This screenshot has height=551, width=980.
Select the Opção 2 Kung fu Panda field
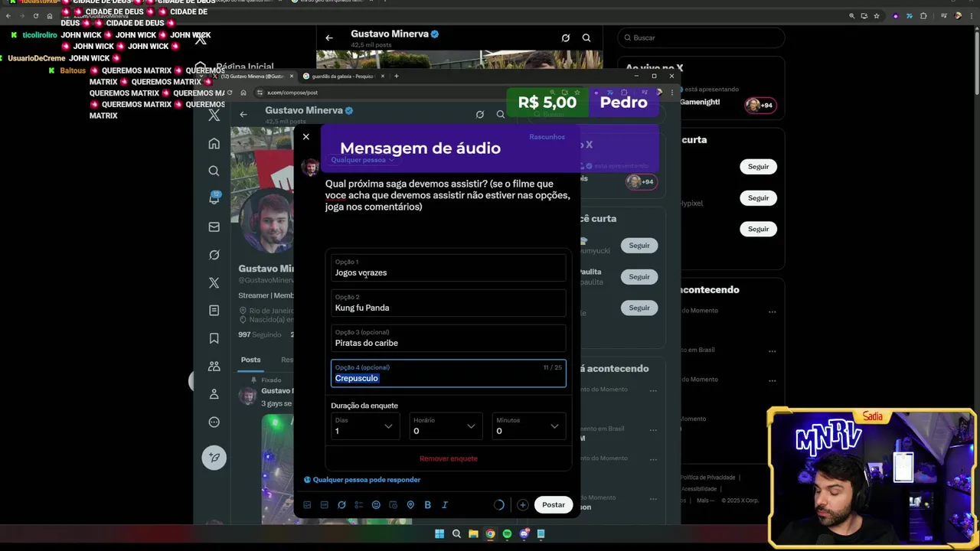pyautogui.click(x=449, y=303)
